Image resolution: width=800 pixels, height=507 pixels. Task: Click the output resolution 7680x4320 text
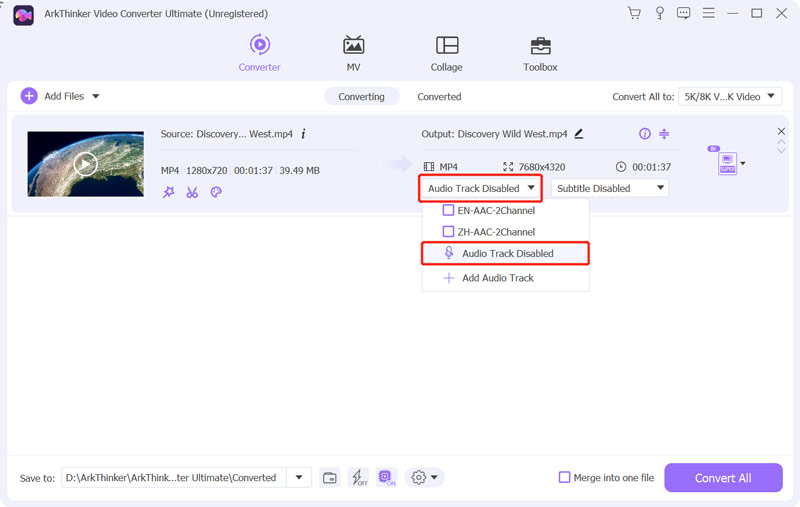(x=541, y=167)
